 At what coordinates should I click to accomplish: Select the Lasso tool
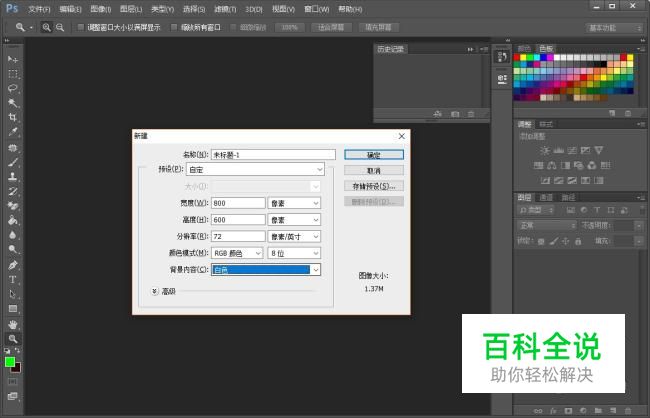14,88
